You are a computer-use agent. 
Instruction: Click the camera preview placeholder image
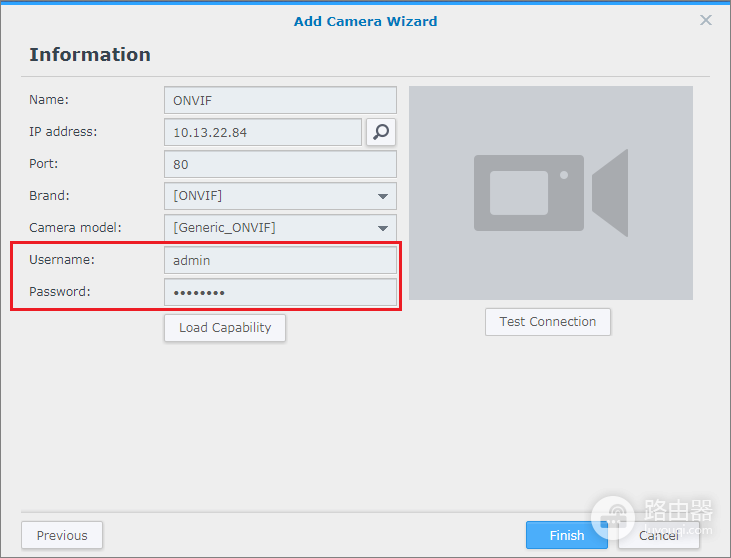coord(551,193)
